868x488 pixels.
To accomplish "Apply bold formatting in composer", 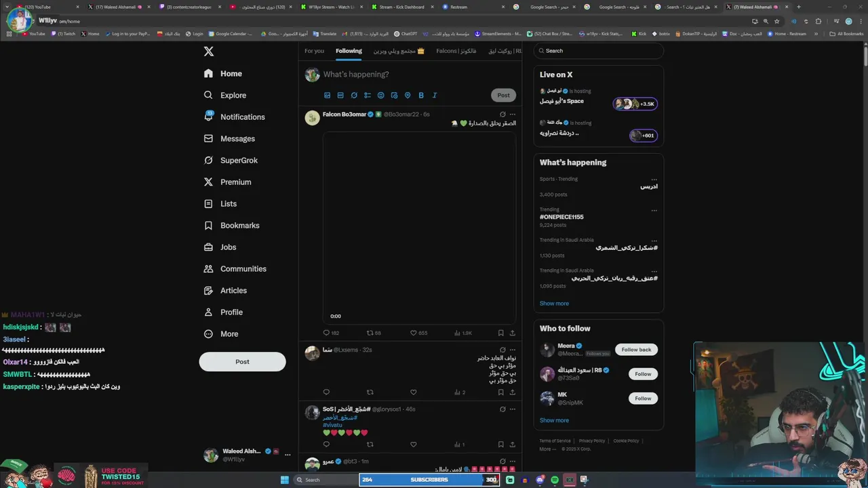I will pos(421,96).
